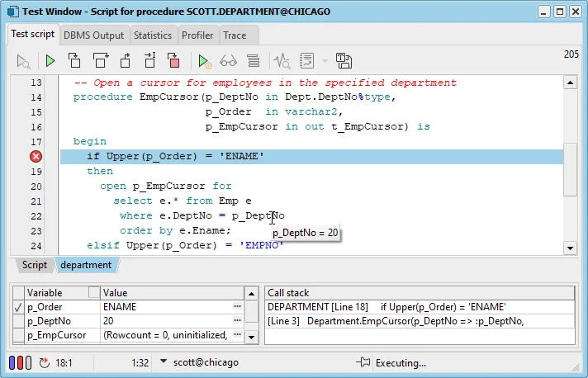Select the department bottom tab
588x378 pixels.
click(x=86, y=265)
